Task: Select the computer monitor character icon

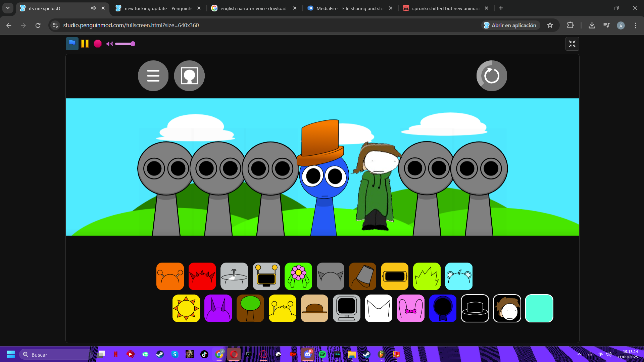Action: (347, 308)
